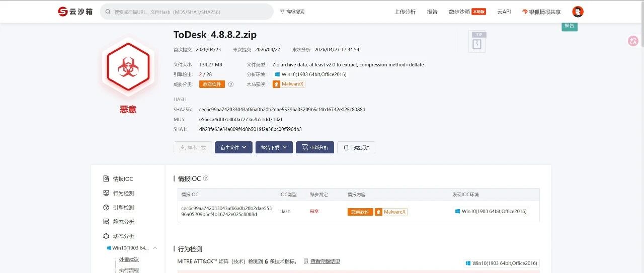
Task: Open 查看完整结果 full results link
Action: point(325,261)
